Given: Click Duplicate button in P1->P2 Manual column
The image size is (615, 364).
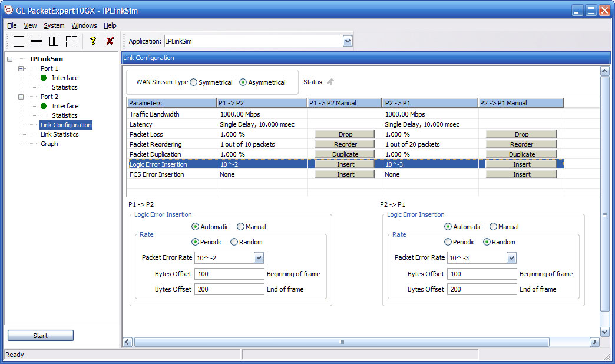Looking at the screenshot, I should tap(345, 154).
